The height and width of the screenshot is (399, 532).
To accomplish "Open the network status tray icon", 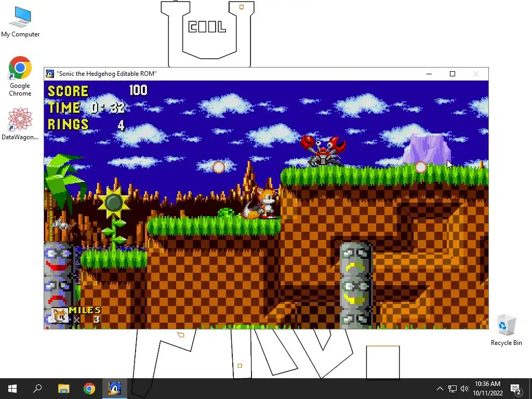I will 453,389.
